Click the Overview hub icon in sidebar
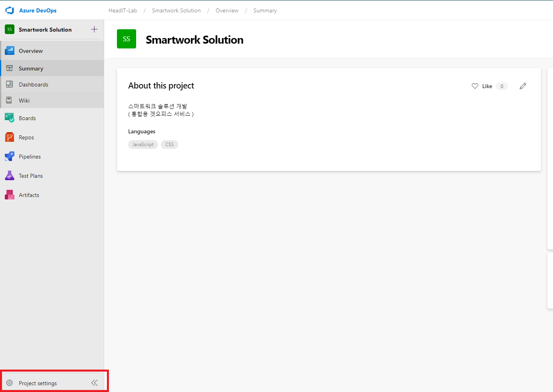553x392 pixels. point(10,51)
